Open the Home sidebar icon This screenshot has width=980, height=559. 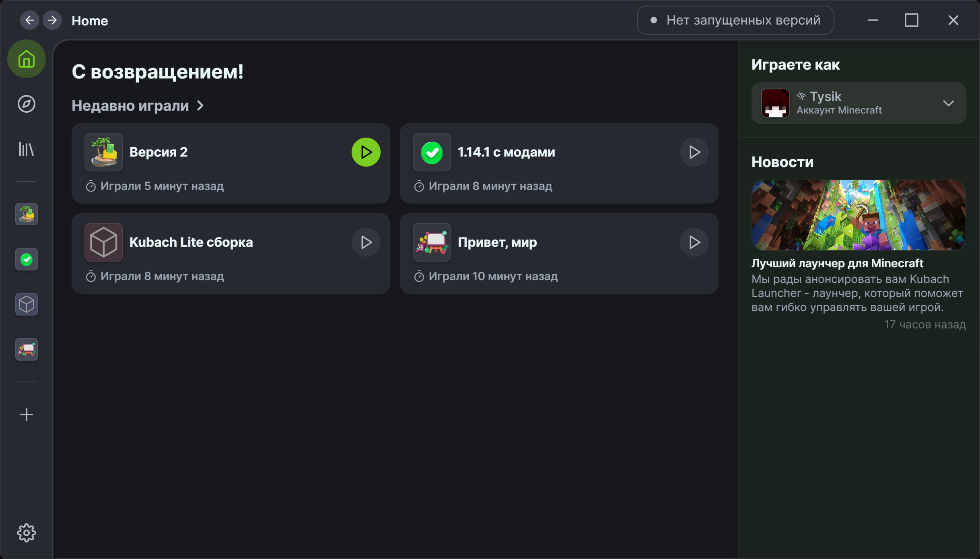[27, 59]
